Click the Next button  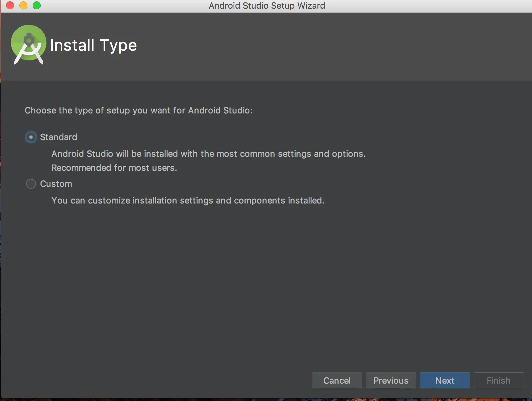tap(445, 380)
